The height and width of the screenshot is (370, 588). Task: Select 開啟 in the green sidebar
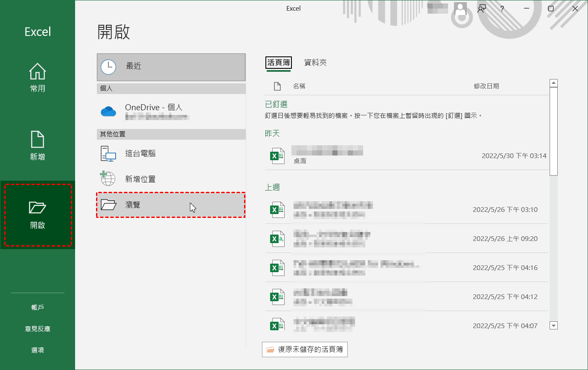point(38,214)
